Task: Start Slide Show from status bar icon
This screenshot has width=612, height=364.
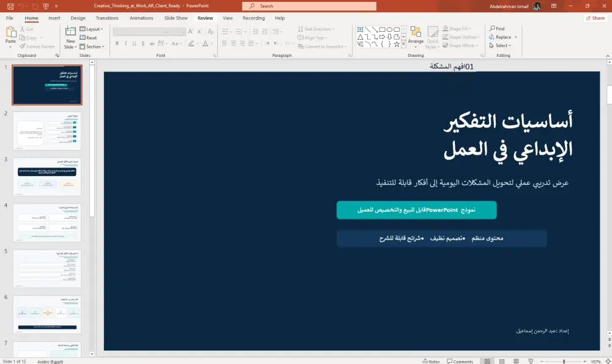Action: [x=531, y=362]
